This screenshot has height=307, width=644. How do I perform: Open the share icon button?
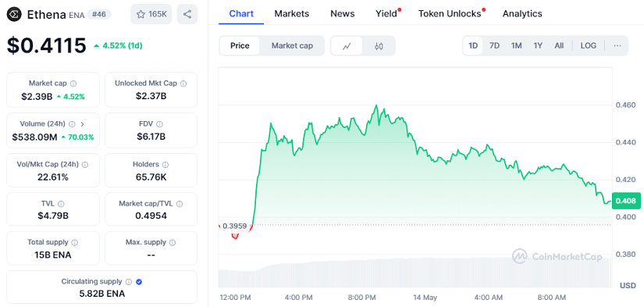click(187, 14)
